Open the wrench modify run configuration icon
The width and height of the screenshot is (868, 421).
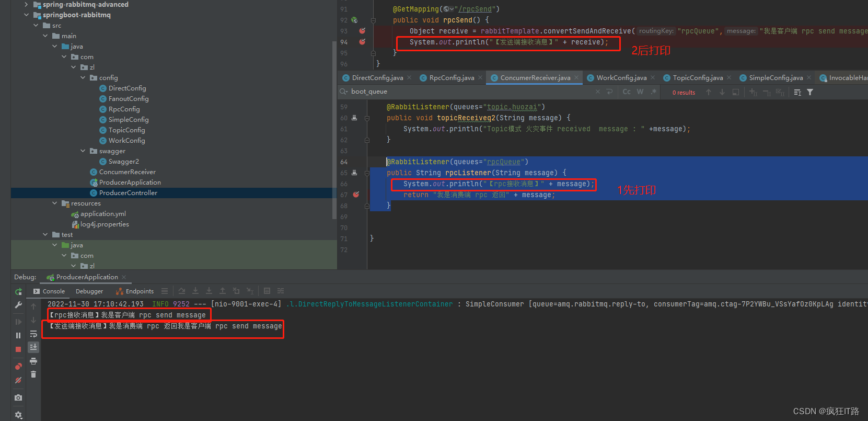click(x=18, y=305)
